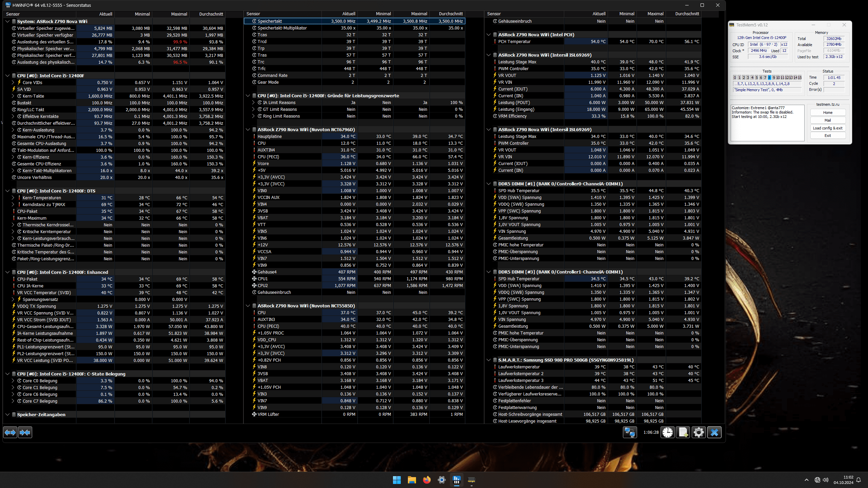Open HWiNFO sensor settings gear icon

(x=699, y=432)
